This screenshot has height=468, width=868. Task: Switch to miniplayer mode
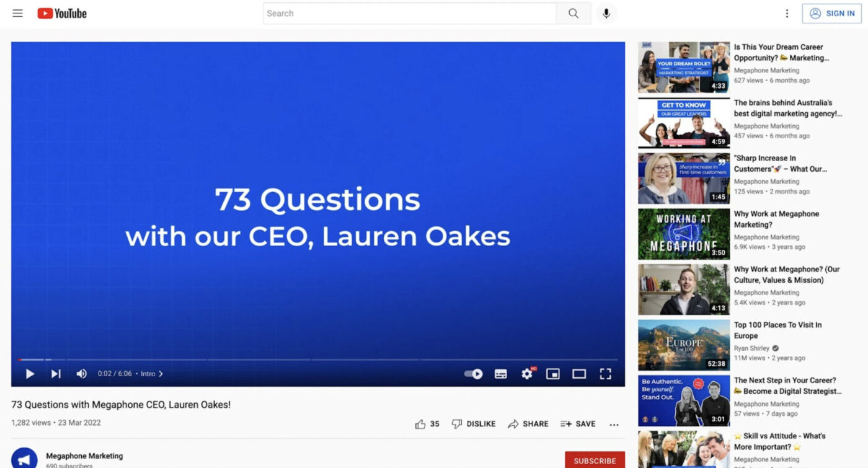(x=552, y=374)
